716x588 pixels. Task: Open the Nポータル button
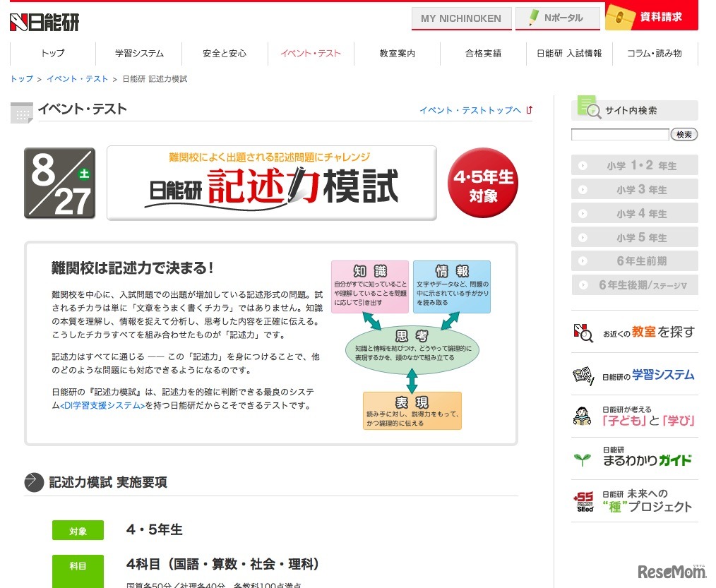[x=558, y=18]
